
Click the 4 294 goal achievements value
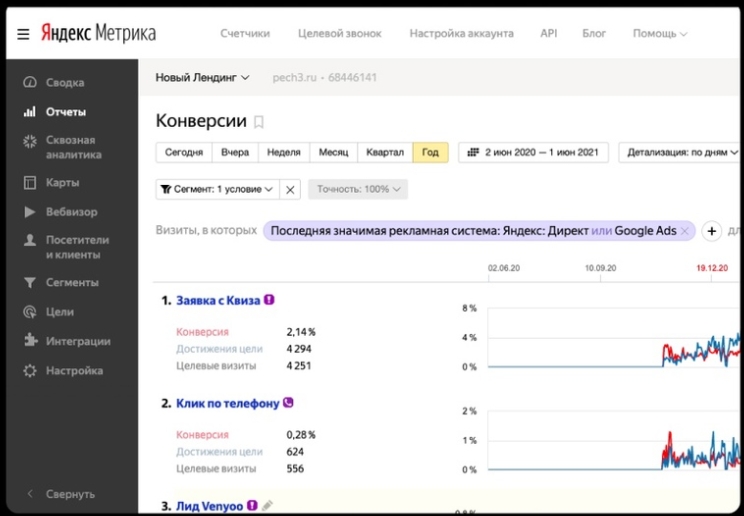click(299, 349)
